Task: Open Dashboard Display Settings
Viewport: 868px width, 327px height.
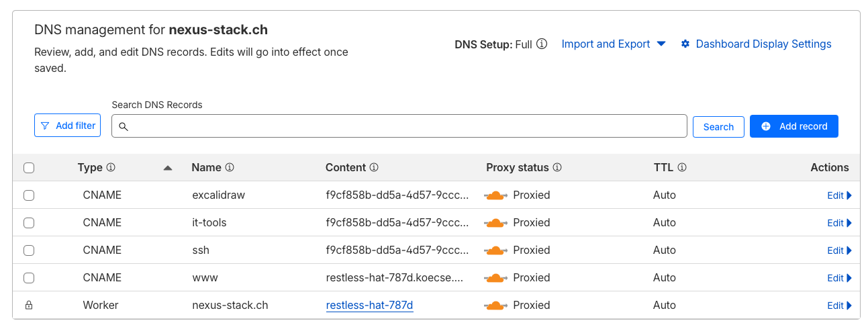Action: tap(756, 44)
